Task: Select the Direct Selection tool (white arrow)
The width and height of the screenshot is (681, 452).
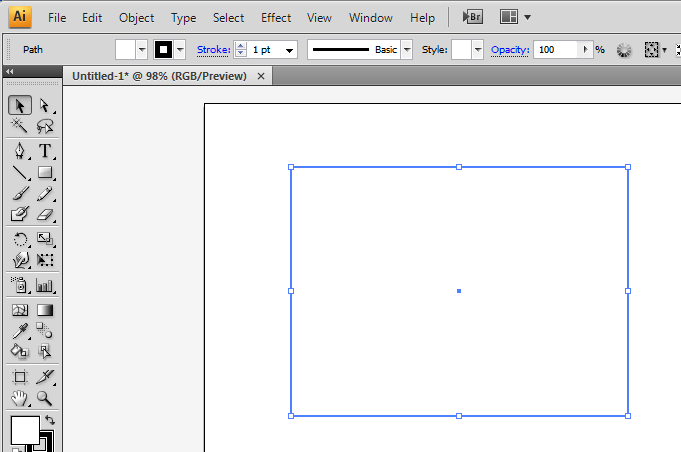Action: (44, 106)
